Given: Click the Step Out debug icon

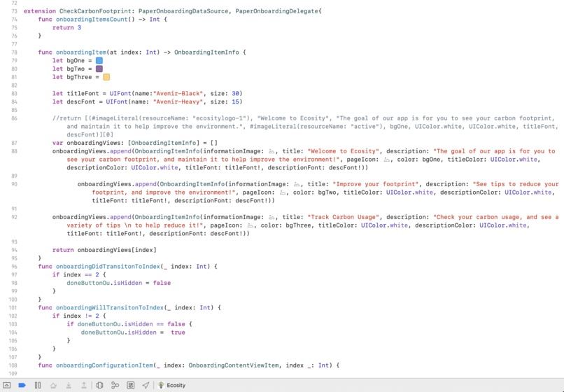Looking at the screenshot, I should [x=84, y=385].
